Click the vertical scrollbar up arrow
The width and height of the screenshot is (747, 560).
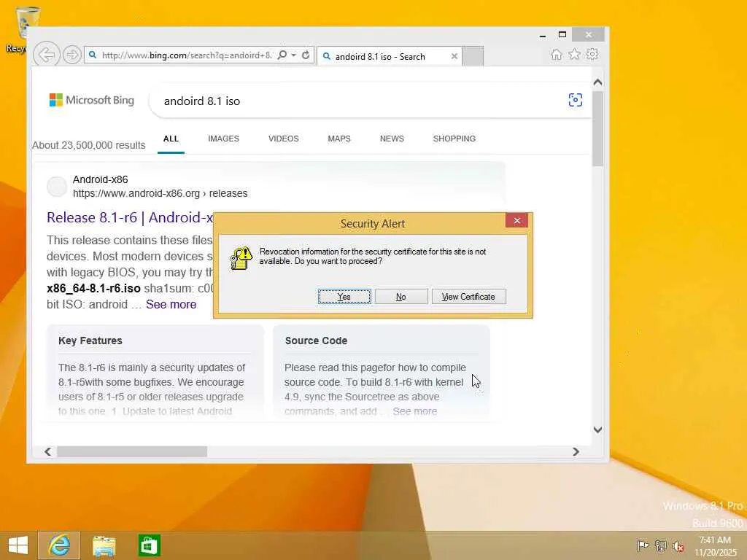[x=598, y=82]
